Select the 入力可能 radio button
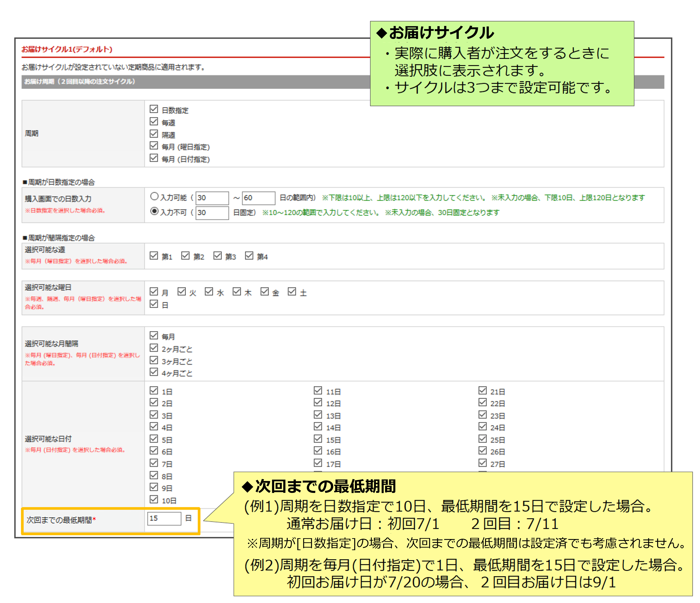This screenshot has height=603, width=700. click(x=154, y=196)
